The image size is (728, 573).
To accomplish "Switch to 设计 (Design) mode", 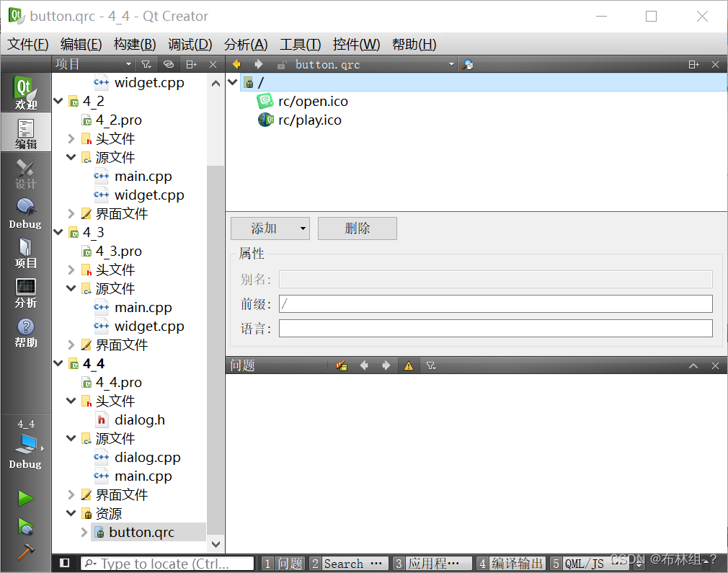I will (x=26, y=173).
